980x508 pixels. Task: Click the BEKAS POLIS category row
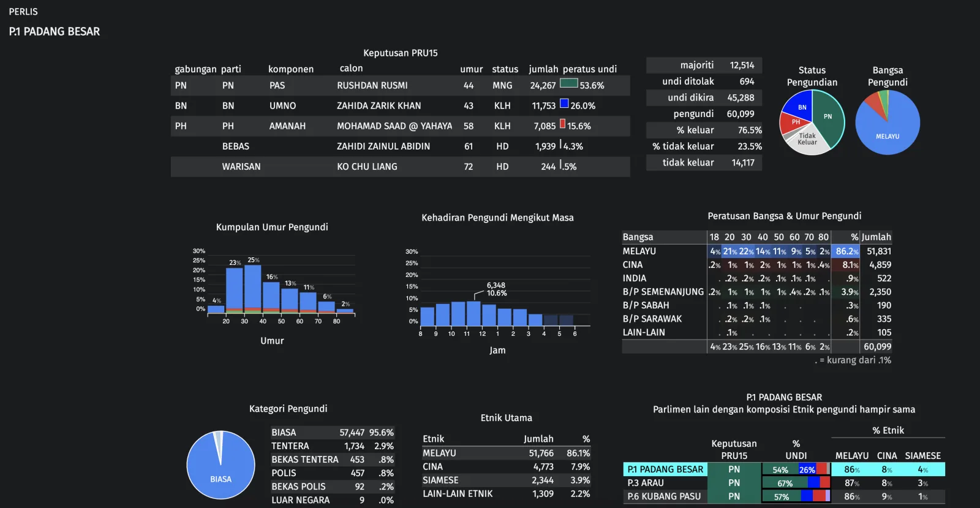[333, 487]
